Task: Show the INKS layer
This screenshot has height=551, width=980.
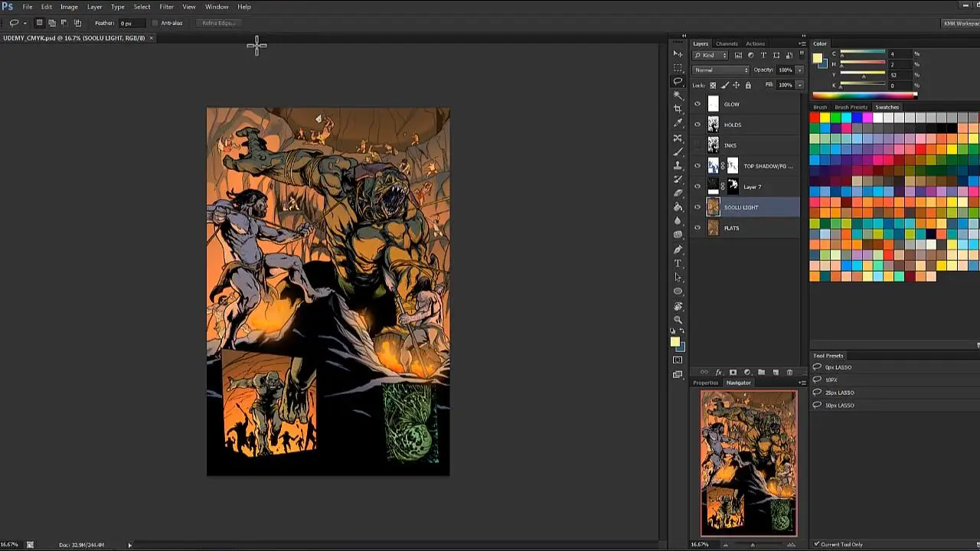Action: [697, 145]
